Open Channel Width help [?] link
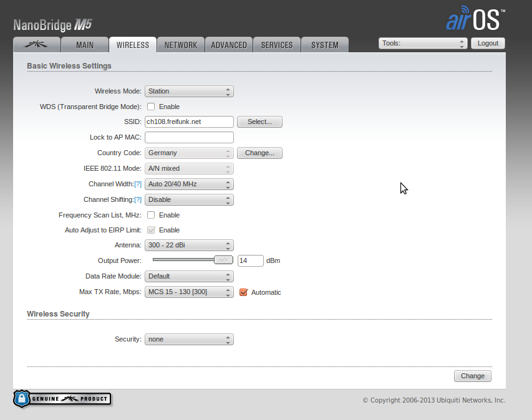 pyautogui.click(x=138, y=184)
